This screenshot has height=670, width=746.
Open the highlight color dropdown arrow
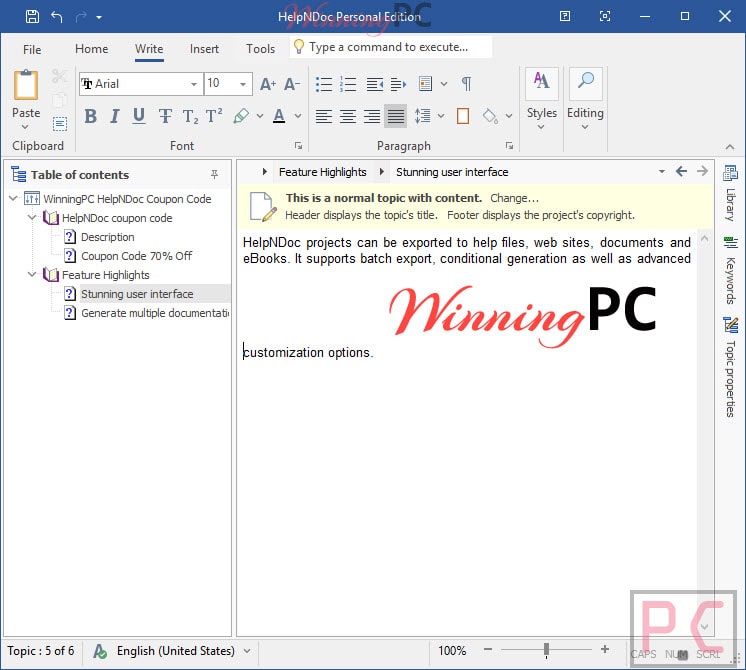(260, 116)
